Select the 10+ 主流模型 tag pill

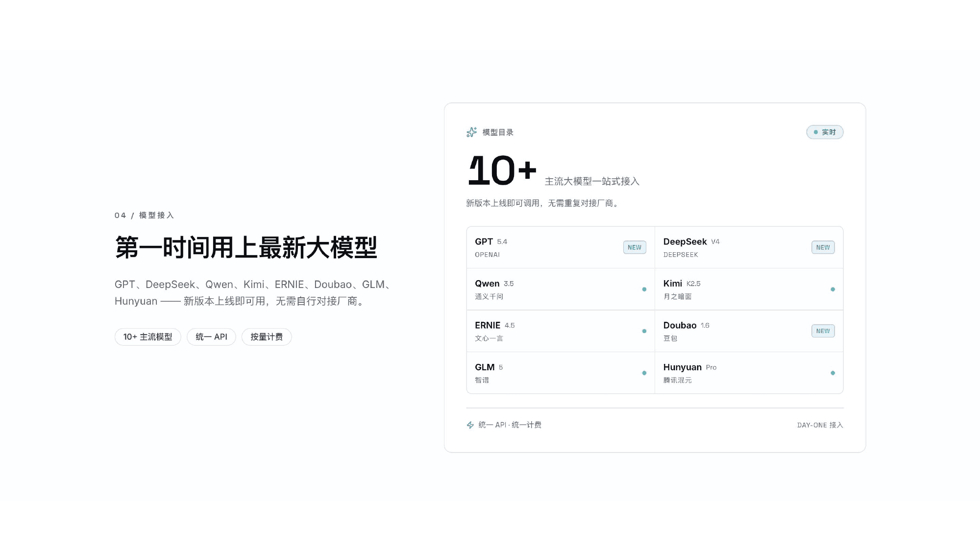pos(148,337)
